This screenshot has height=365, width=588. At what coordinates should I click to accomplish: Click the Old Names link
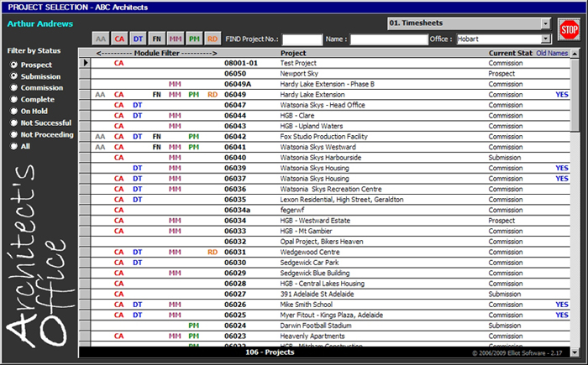552,53
